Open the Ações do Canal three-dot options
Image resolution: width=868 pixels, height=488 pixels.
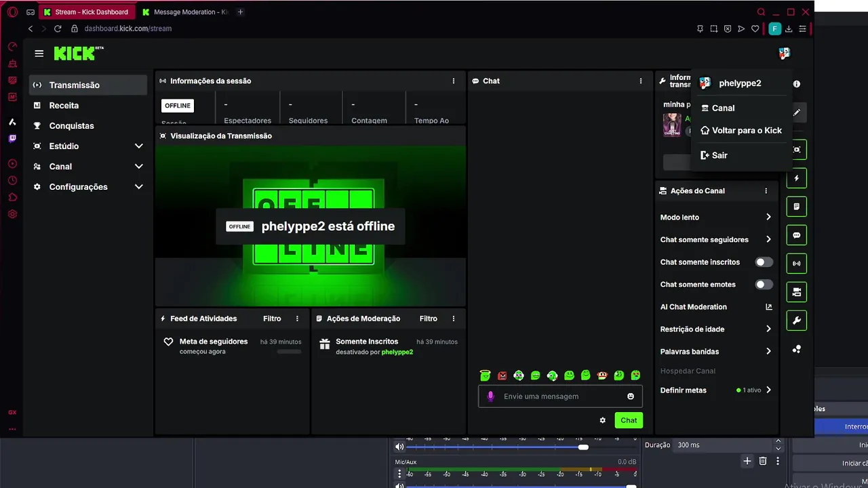click(766, 191)
